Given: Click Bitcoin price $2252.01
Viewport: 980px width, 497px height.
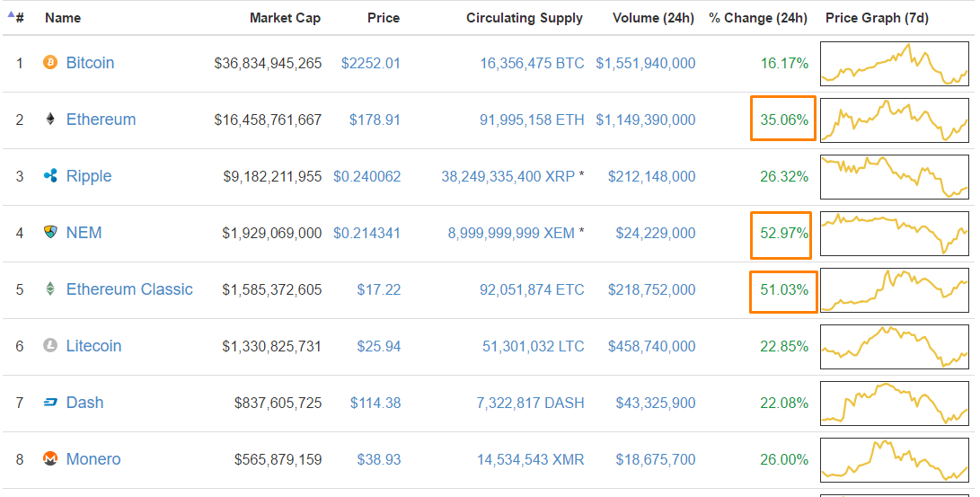Looking at the screenshot, I should pyautogui.click(x=371, y=63).
